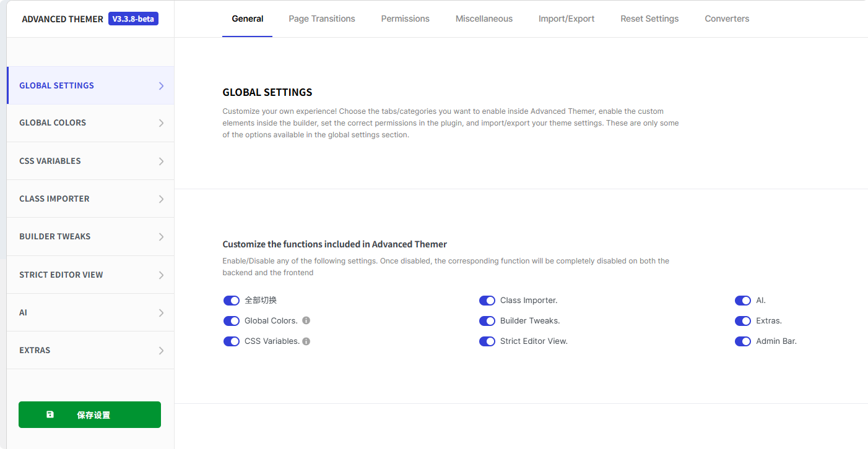Expand the AI sidebar chevron
Viewport: 868px width, 449px height.
click(161, 313)
